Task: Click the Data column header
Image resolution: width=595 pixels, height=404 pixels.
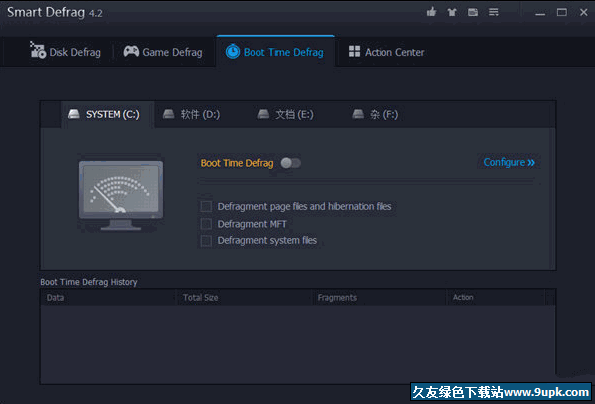Action: (x=108, y=297)
